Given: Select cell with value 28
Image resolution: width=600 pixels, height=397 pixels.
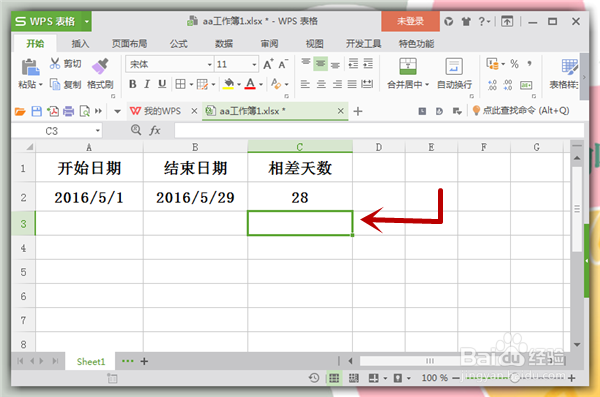Looking at the screenshot, I should [x=300, y=197].
